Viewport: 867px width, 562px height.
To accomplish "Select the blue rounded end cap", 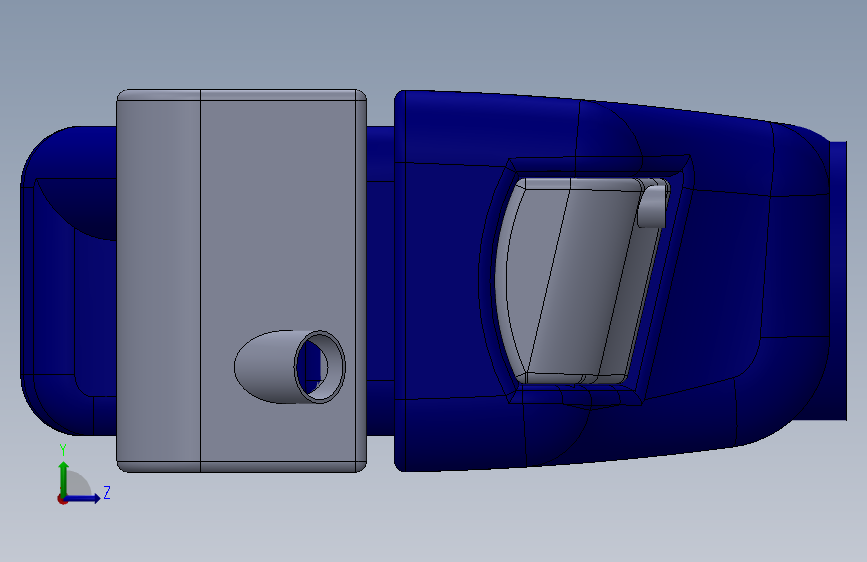I will 68,281.
